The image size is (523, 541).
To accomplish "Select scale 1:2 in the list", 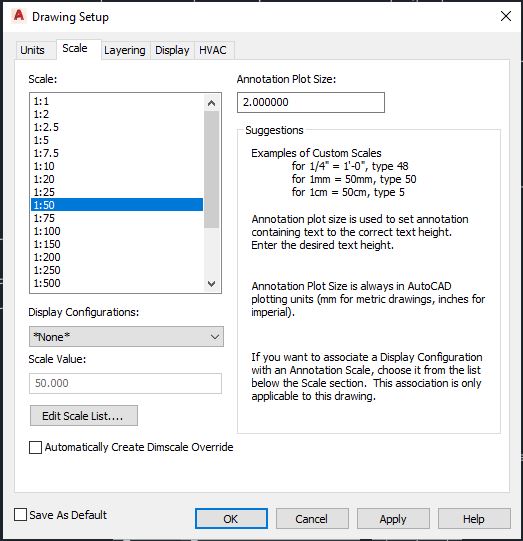I will tap(117, 114).
